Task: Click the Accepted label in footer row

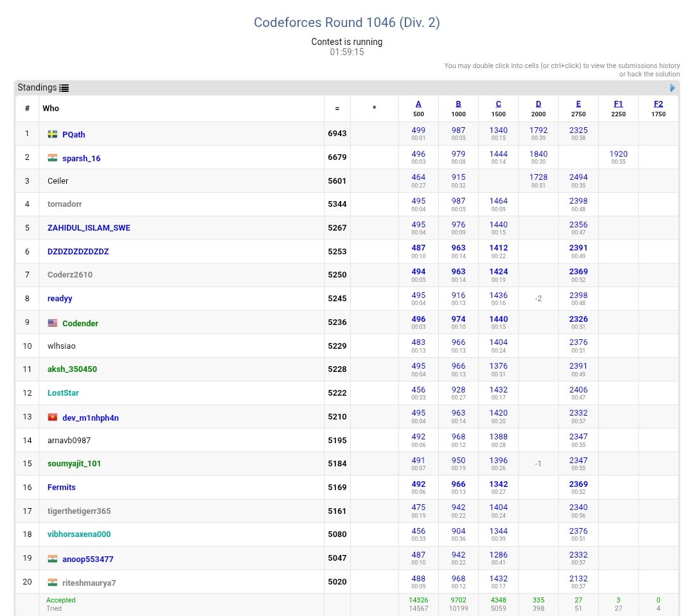Action: pos(60,600)
